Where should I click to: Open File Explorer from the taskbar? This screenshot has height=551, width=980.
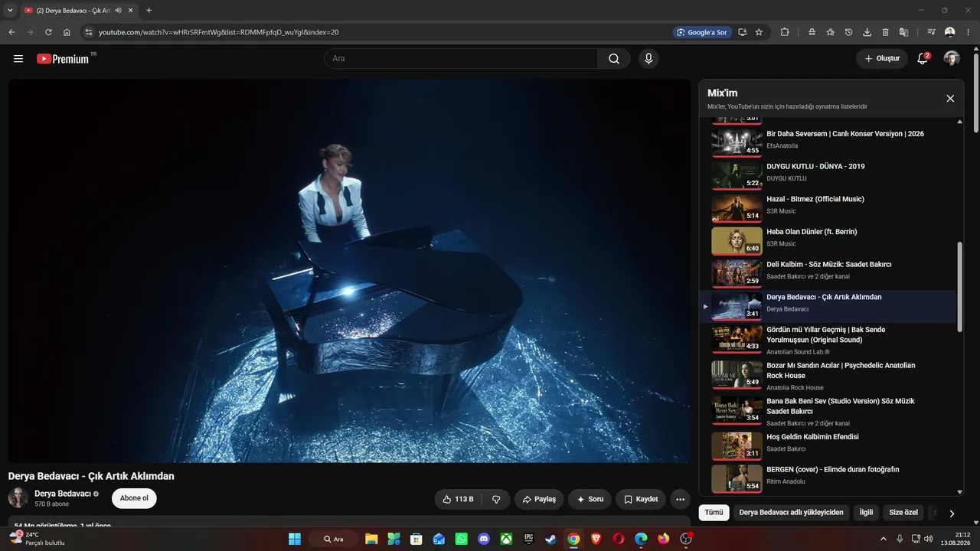click(371, 539)
